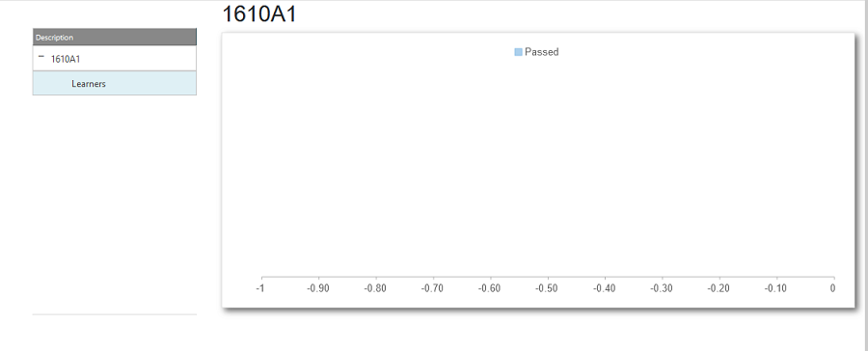Click the -0.70 axis label
This screenshot has height=351, width=868.
tap(433, 288)
